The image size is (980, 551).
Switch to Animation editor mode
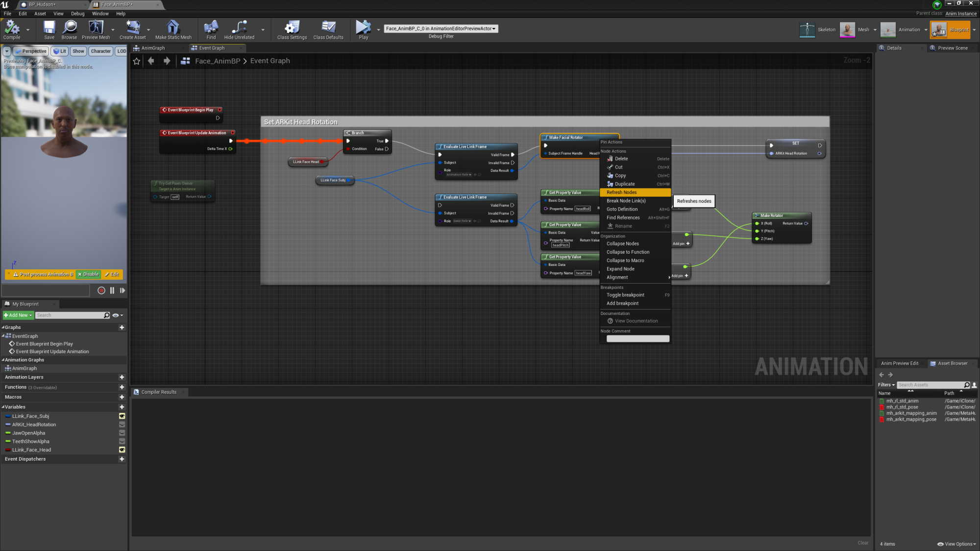click(x=901, y=30)
